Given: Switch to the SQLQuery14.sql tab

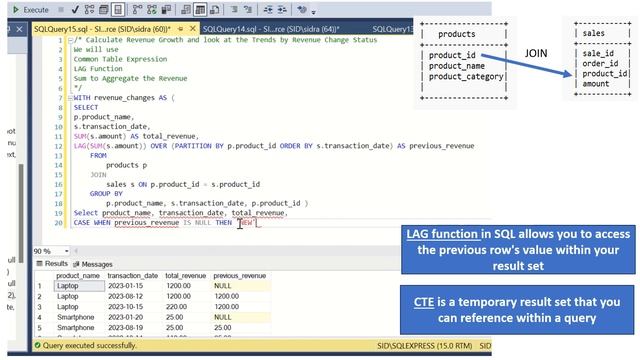Looking at the screenshot, I should pos(271,29).
